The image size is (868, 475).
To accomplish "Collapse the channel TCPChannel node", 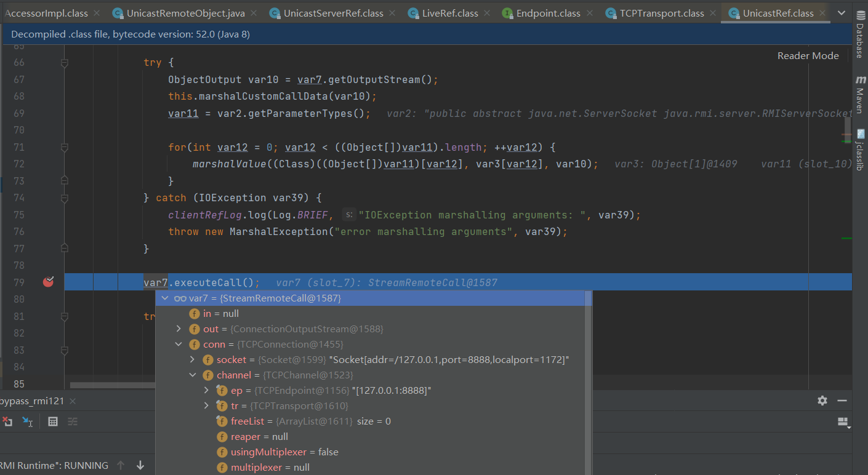I will coord(192,375).
